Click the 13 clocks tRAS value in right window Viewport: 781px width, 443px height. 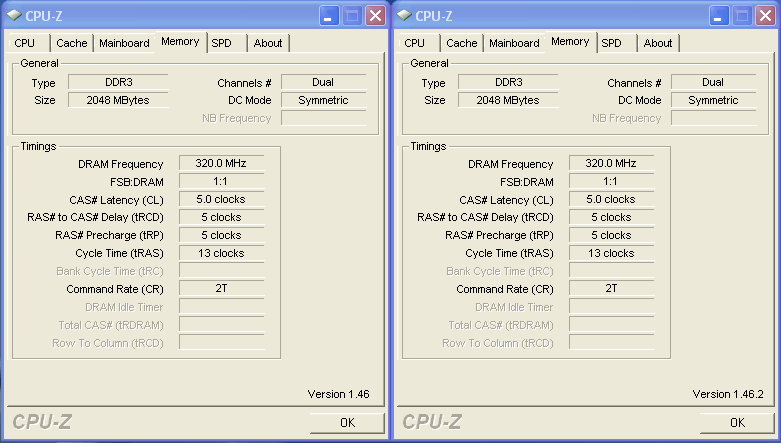point(611,253)
